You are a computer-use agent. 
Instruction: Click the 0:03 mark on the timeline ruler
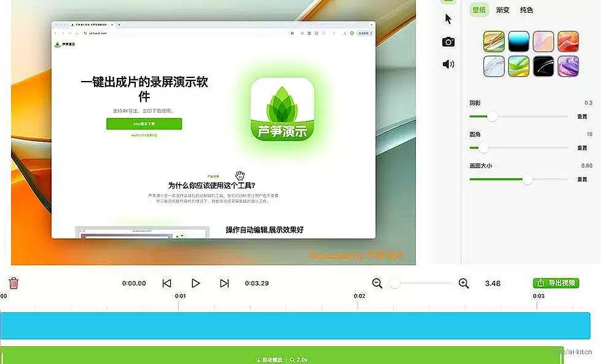coord(538,296)
